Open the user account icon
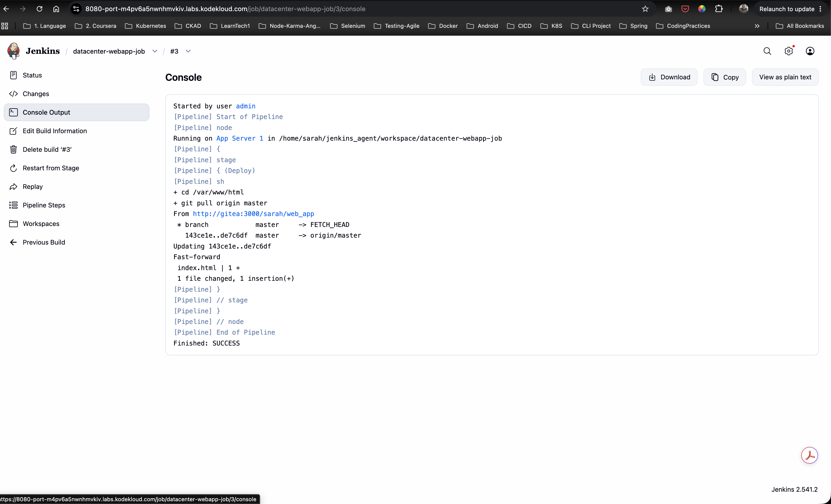This screenshot has width=831, height=504. click(810, 51)
